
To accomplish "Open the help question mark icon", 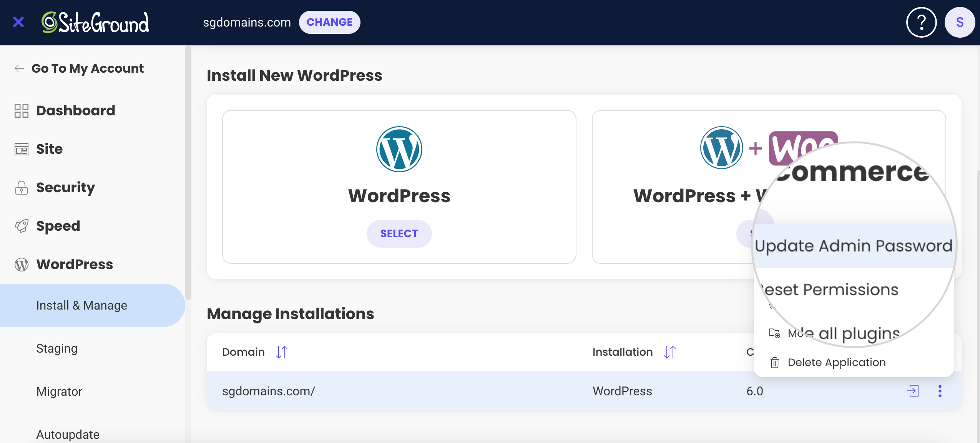I will (921, 22).
